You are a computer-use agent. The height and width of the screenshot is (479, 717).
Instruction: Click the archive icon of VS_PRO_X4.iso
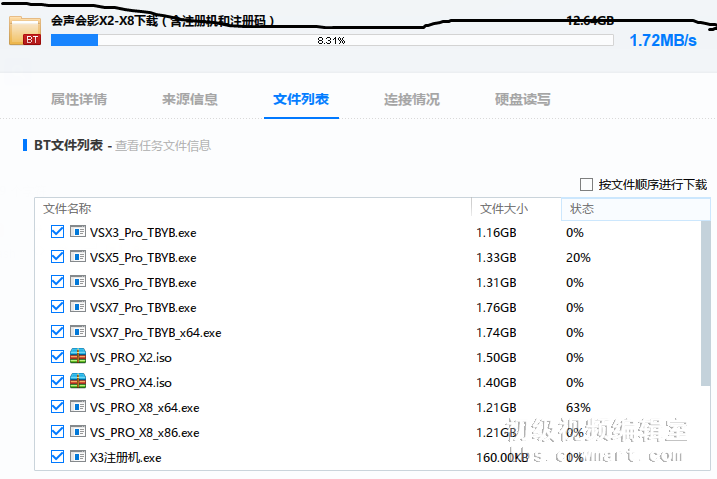[x=78, y=381]
